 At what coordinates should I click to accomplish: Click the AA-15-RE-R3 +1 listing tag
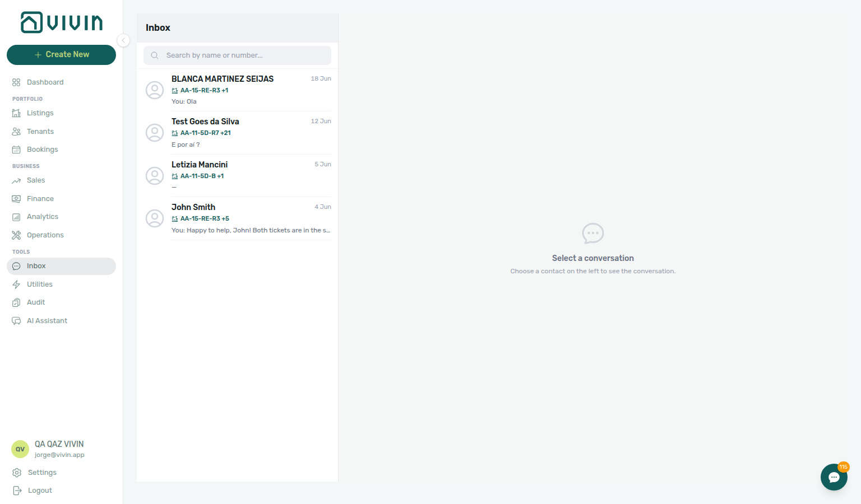pos(200,90)
